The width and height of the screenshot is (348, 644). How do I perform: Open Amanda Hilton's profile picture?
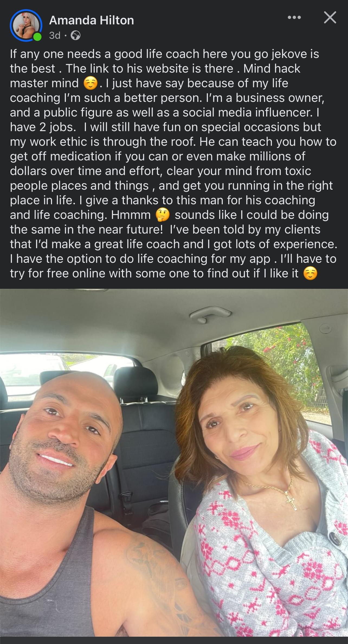click(x=26, y=25)
